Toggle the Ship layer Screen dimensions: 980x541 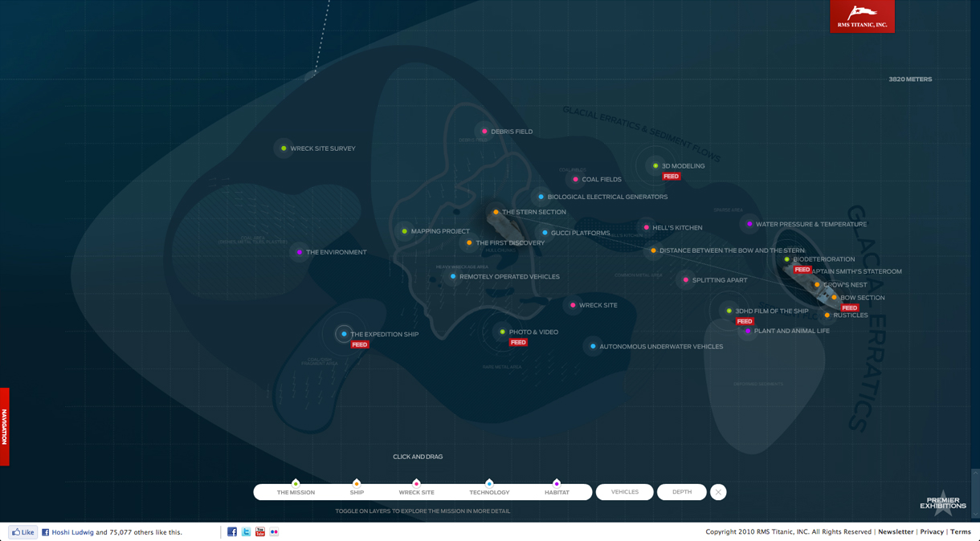point(357,492)
